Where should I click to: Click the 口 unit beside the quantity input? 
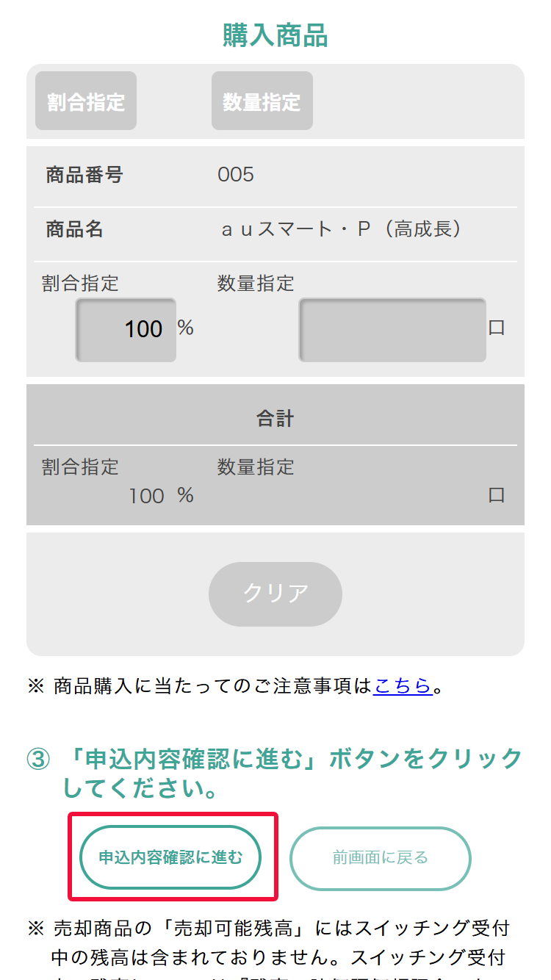pyautogui.click(x=497, y=328)
